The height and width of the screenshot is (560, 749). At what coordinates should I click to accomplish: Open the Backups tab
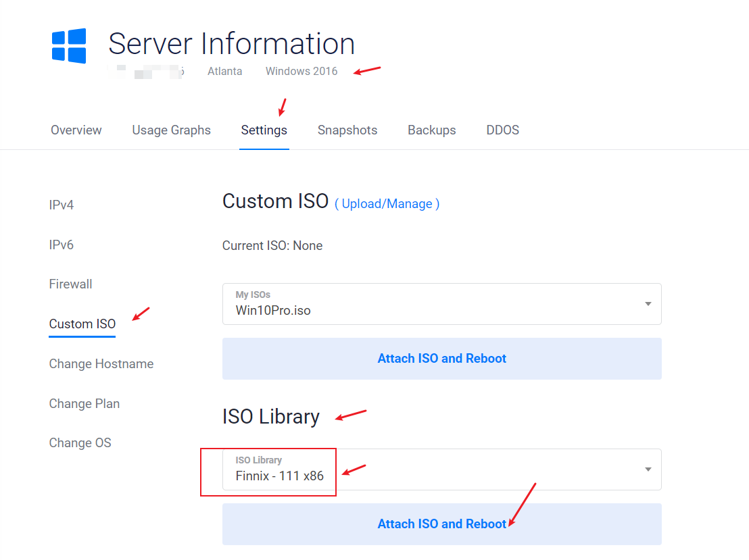[x=431, y=130]
